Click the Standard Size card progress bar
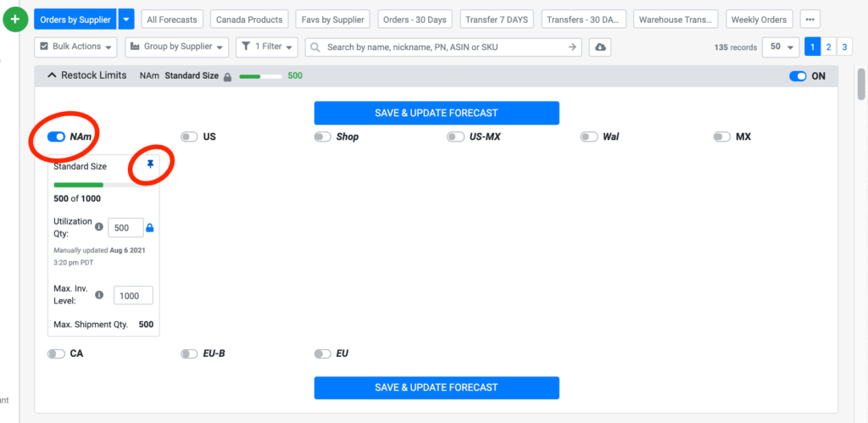The height and width of the screenshot is (423, 868). (103, 185)
